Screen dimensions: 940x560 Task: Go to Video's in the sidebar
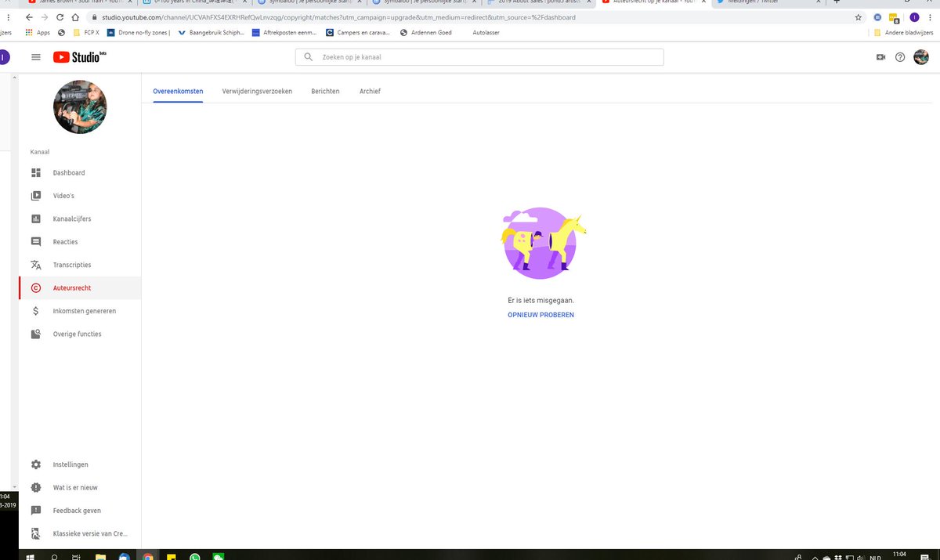pyautogui.click(x=80, y=196)
